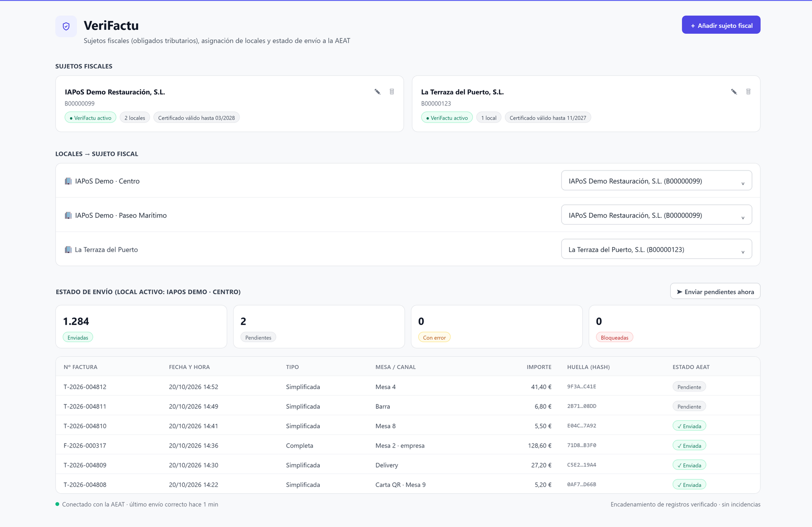Add a new fiscal subject with Añadir sujeto fiscal
The width and height of the screenshot is (812, 527).
click(x=721, y=25)
